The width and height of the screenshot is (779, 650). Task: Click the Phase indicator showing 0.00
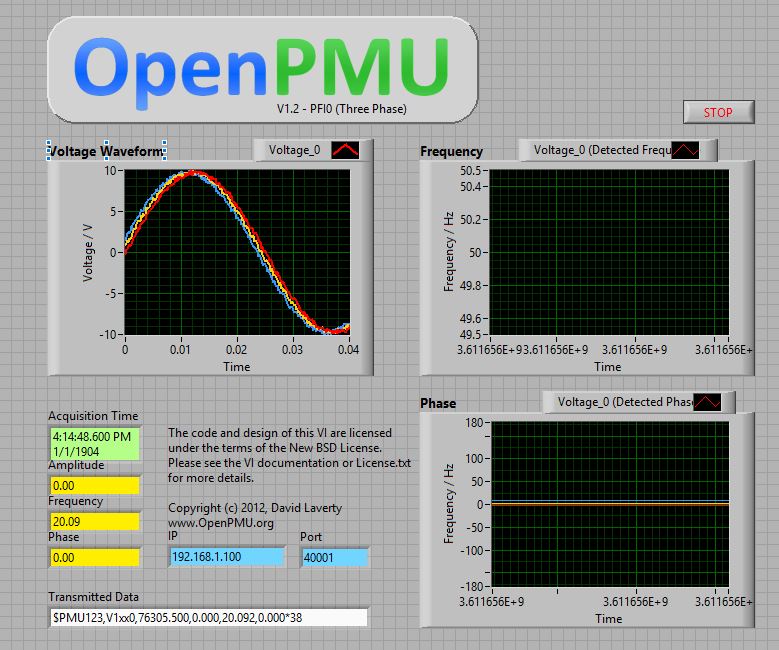pos(94,558)
